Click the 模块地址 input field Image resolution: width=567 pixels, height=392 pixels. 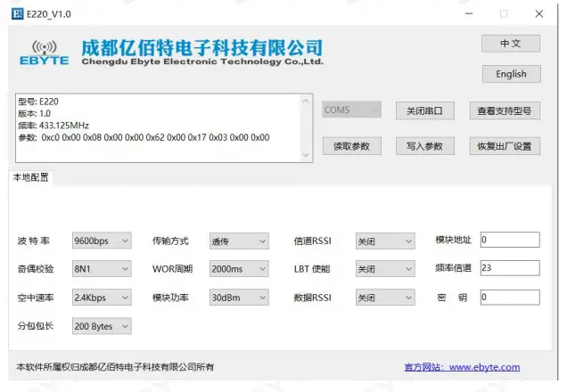[510, 240]
